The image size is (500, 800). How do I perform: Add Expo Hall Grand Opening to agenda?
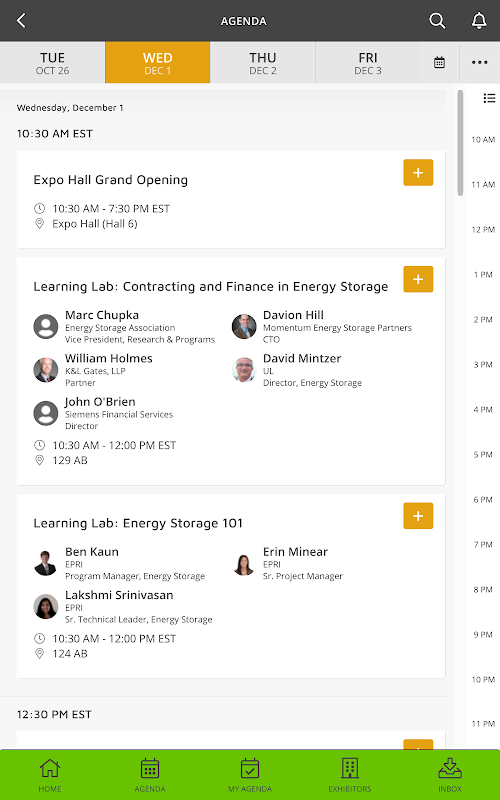click(x=418, y=172)
